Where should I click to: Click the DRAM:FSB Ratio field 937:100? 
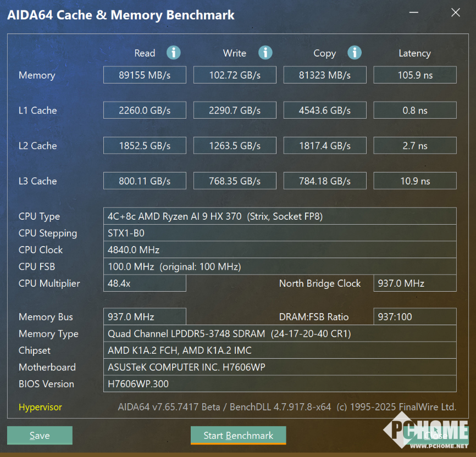[415, 316]
